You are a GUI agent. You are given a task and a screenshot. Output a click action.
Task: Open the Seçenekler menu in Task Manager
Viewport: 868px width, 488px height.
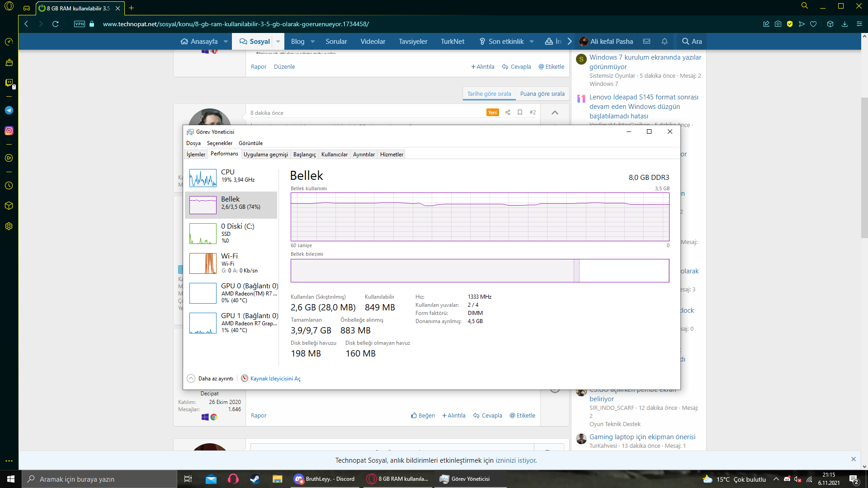click(x=219, y=143)
